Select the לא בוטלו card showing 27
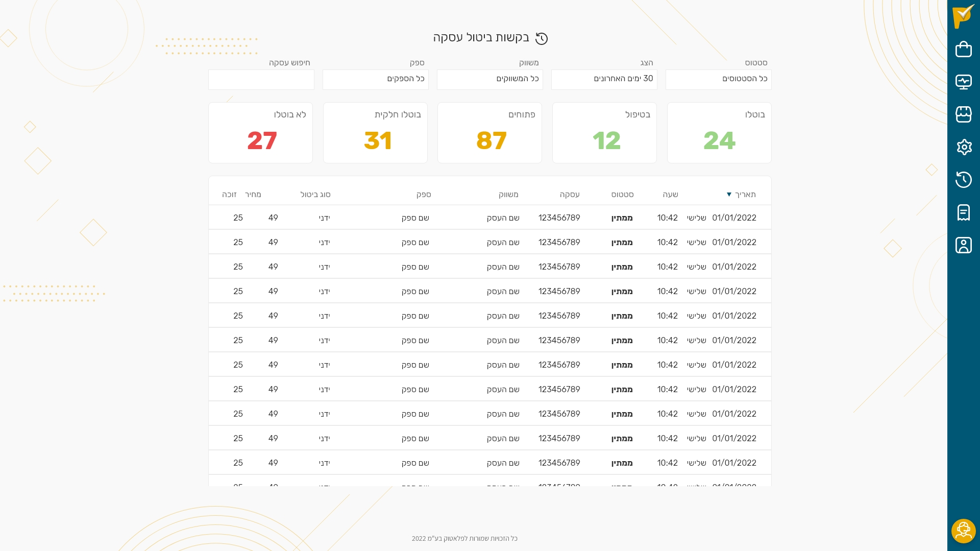This screenshot has width=980, height=551. [260, 133]
